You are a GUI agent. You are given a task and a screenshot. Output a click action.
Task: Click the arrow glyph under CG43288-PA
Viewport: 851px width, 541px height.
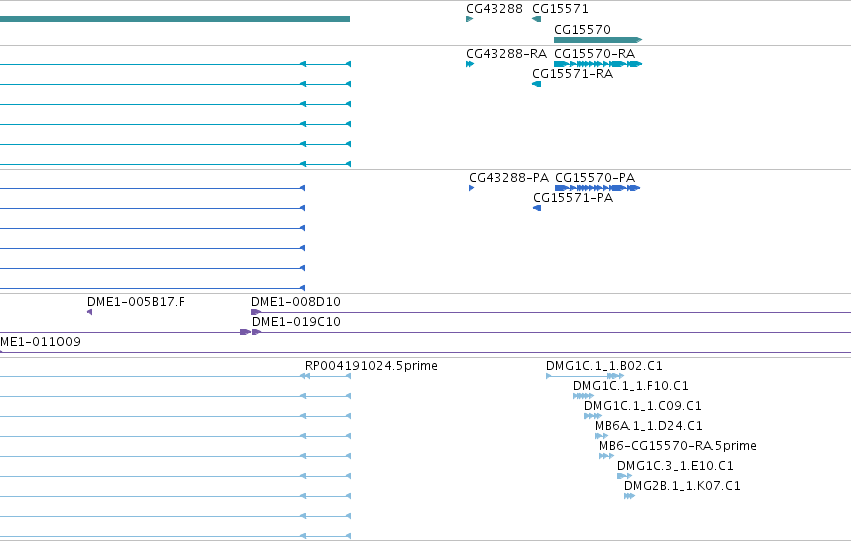pos(471,188)
